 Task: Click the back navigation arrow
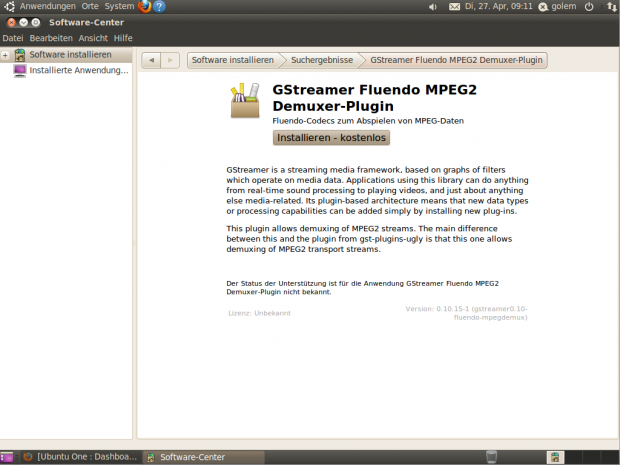pos(152,60)
